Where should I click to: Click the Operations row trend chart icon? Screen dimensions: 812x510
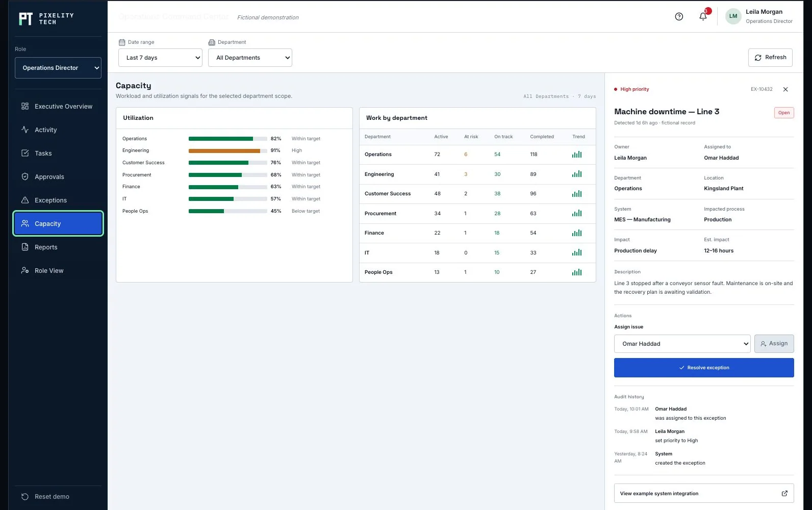click(x=577, y=155)
